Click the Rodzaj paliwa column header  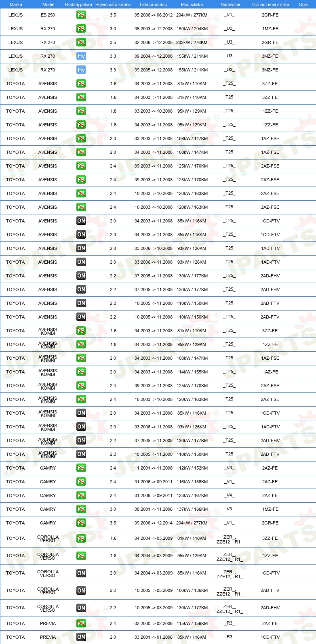(x=78, y=4)
